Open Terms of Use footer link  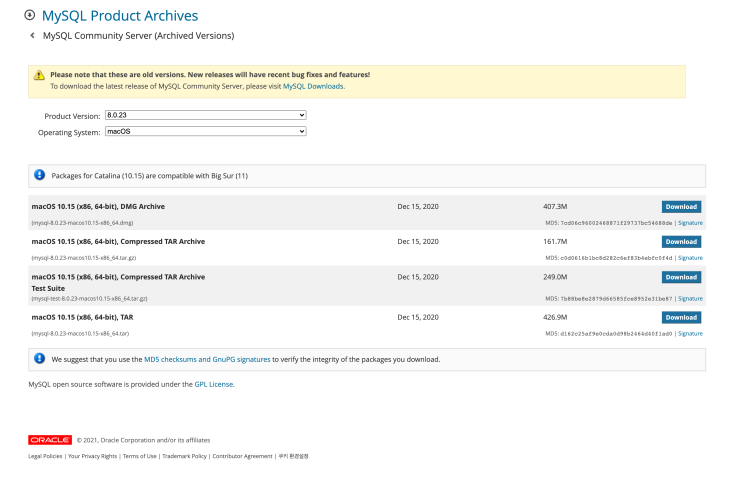click(139, 456)
